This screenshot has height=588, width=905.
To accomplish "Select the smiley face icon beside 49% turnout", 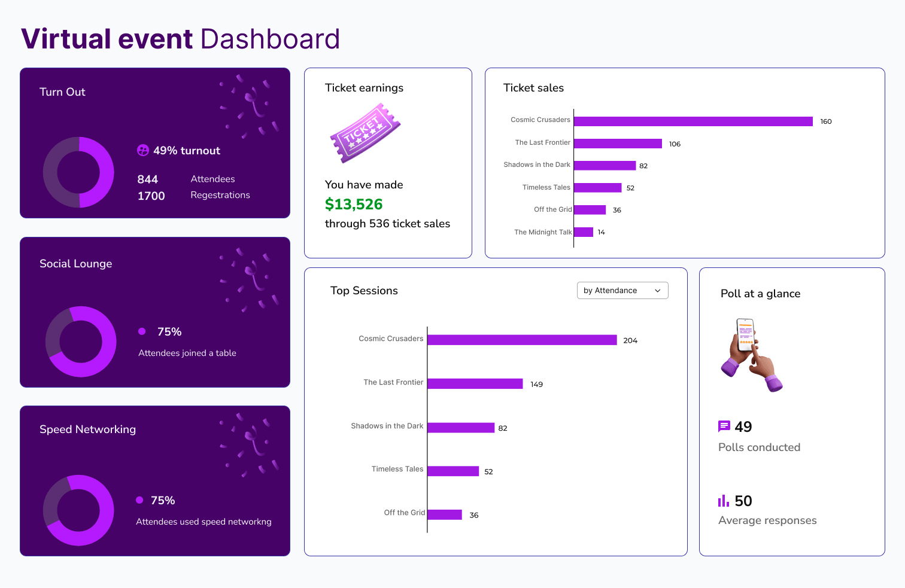I will 143,150.
